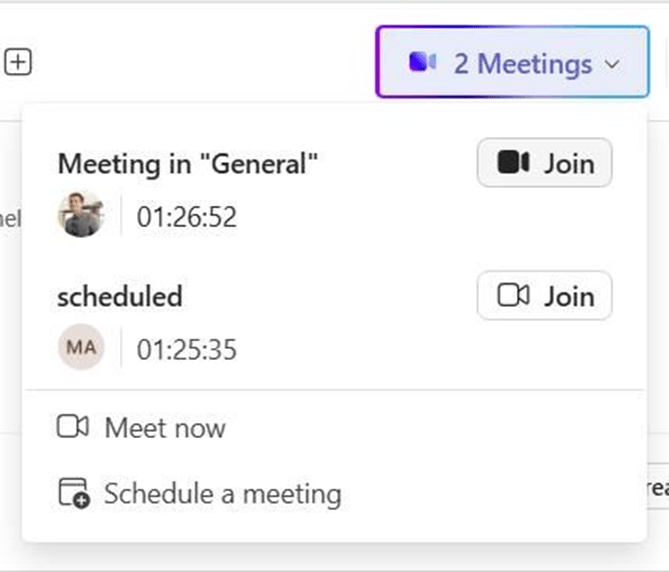This screenshot has width=669, height=572.
Task: Click the filled camera icon on General's Join button
Action: coord(513,163)
